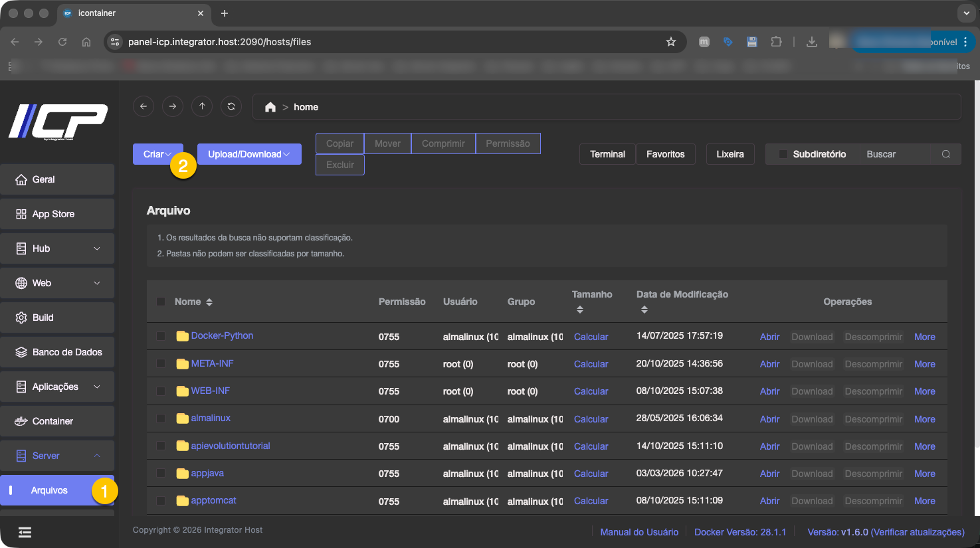Image resolution: width=980 pixels, height=548 pixels.
Task: Expand the Upload/Download dropdown
Action: click(x=249, y=154)
